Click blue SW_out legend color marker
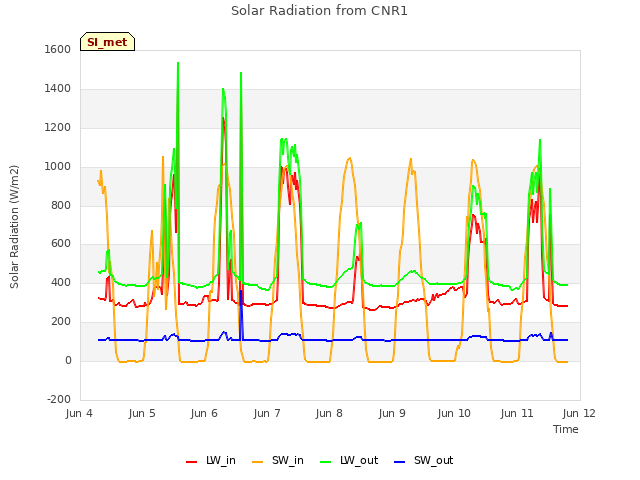Image resolution: width=640 pixels, height=480 pixels. coord(400,462)
